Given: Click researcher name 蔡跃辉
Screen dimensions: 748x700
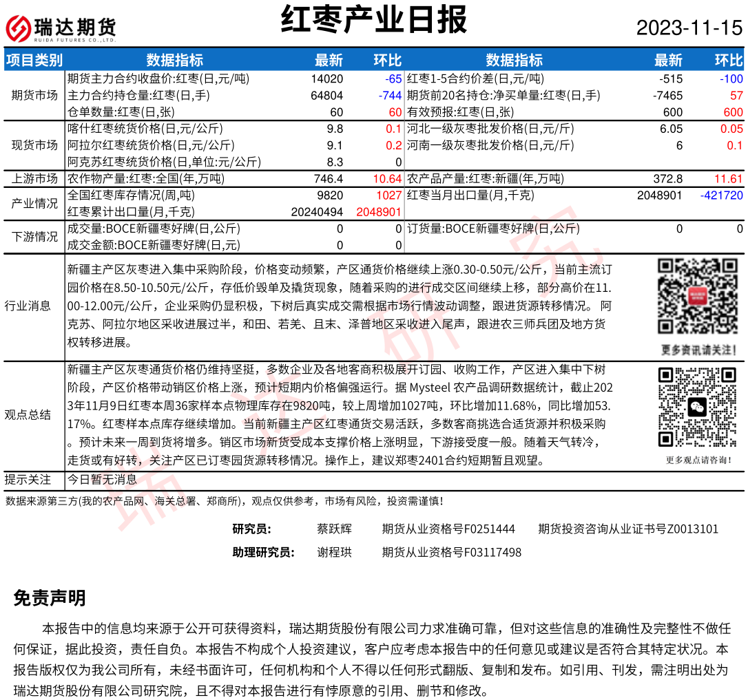Looking at the screenshot, I should [x=334, y=529].
